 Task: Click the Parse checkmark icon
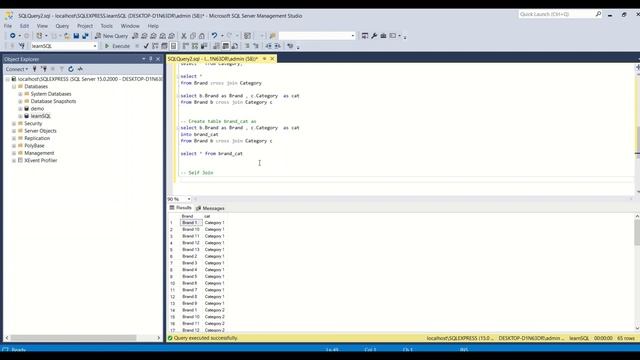click(146, 46)
